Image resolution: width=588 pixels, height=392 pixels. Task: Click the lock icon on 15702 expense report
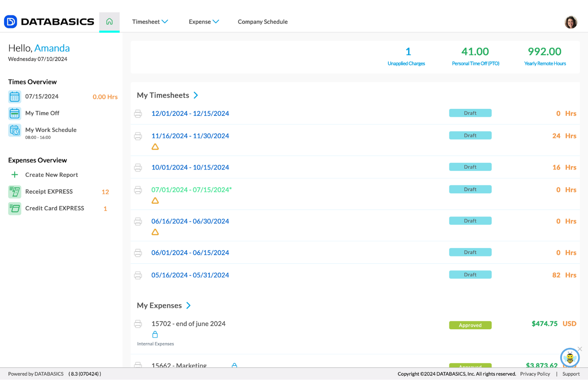[x=155, y=334]
